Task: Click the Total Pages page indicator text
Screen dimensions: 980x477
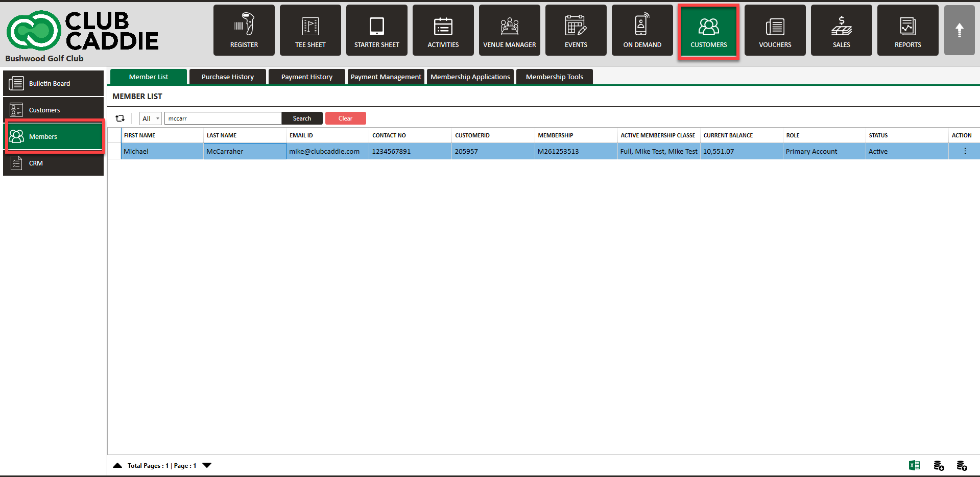Action: (x=162, y=465)
